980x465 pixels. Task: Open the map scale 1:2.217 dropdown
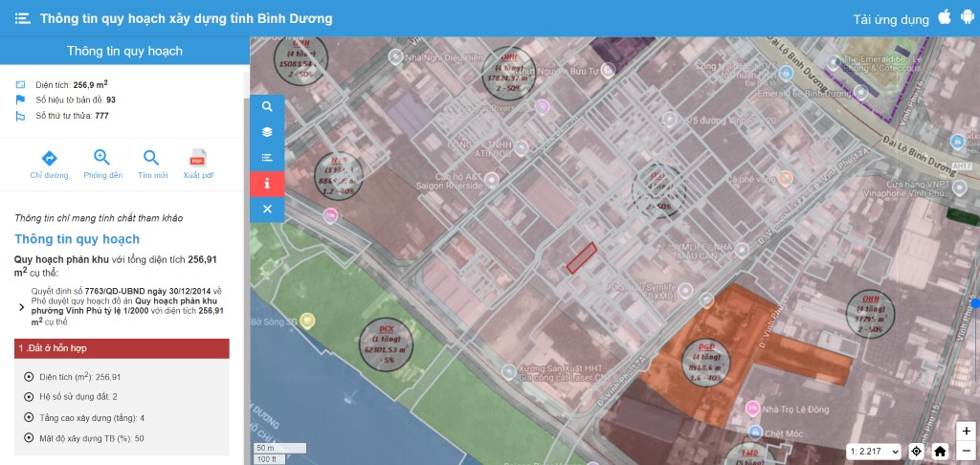point(875,451)
